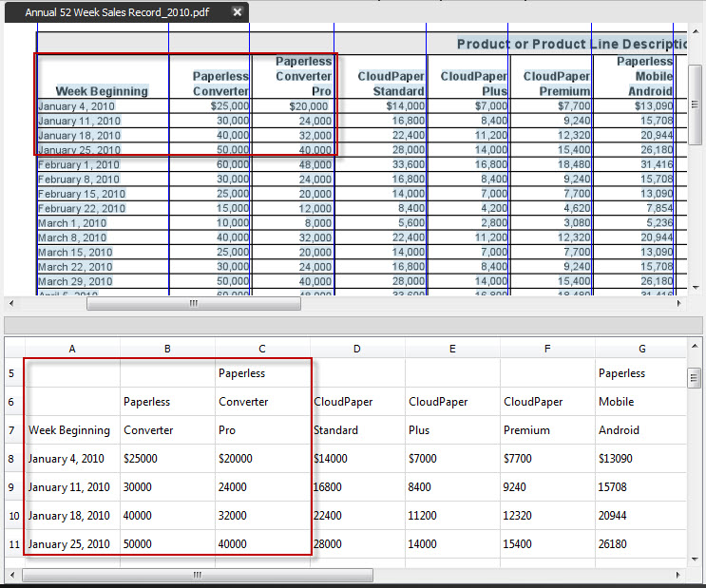Select spreadsheet row 5 header
Screen dimensions: 706x588
(14, 373)
